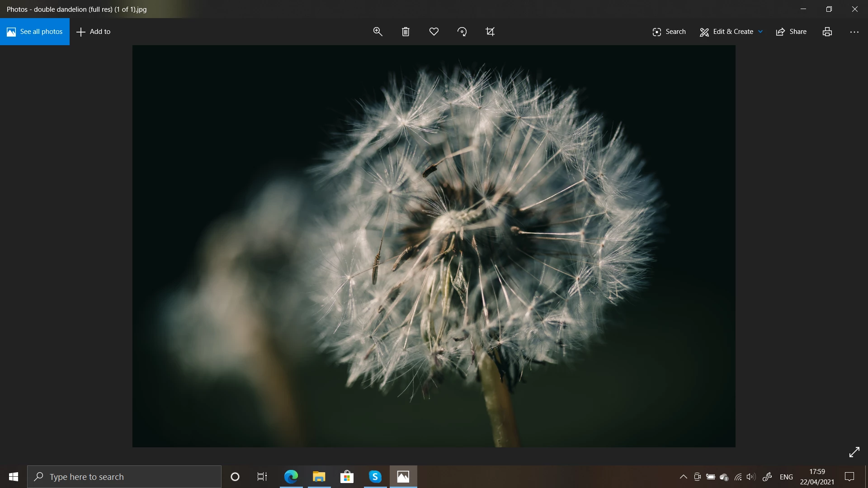The width and height of the screenshot is (868, 488).
Task: Delete photo with trash icon
Action: point(406,32)
